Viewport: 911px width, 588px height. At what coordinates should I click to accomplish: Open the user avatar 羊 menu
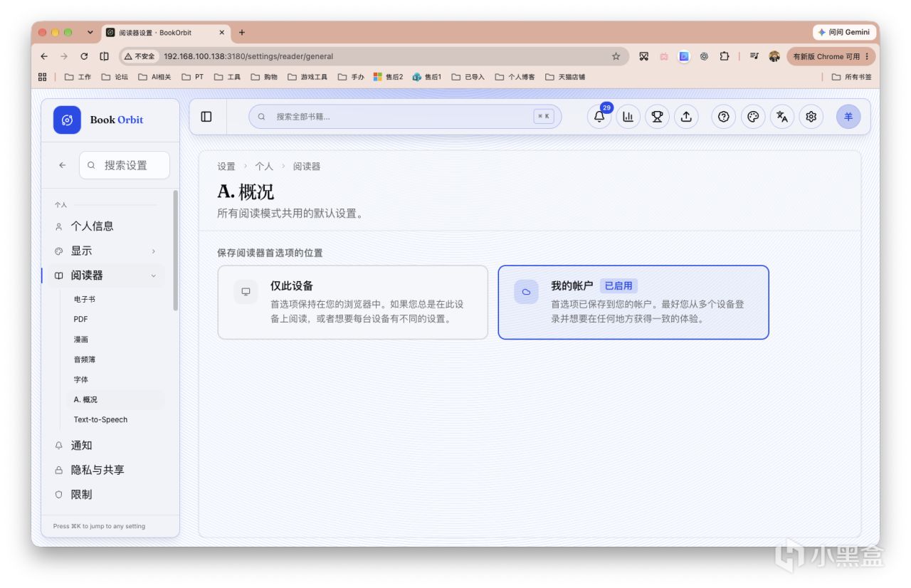click(x=848, y=117)
